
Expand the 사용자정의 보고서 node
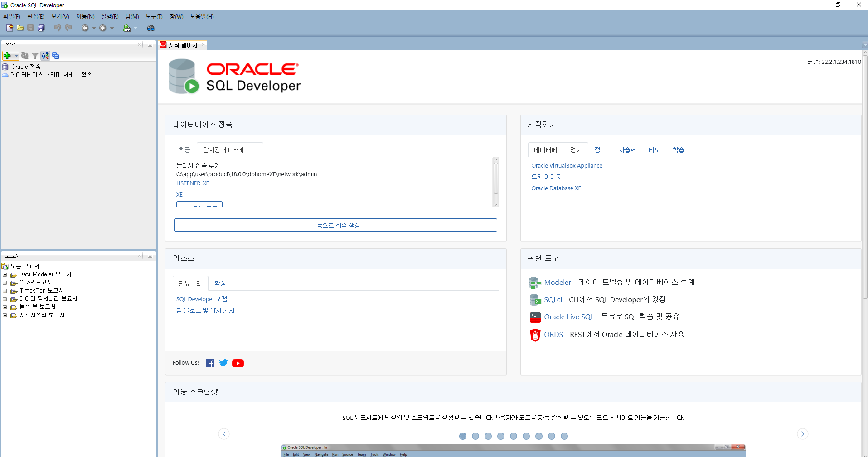pos(5,315)
